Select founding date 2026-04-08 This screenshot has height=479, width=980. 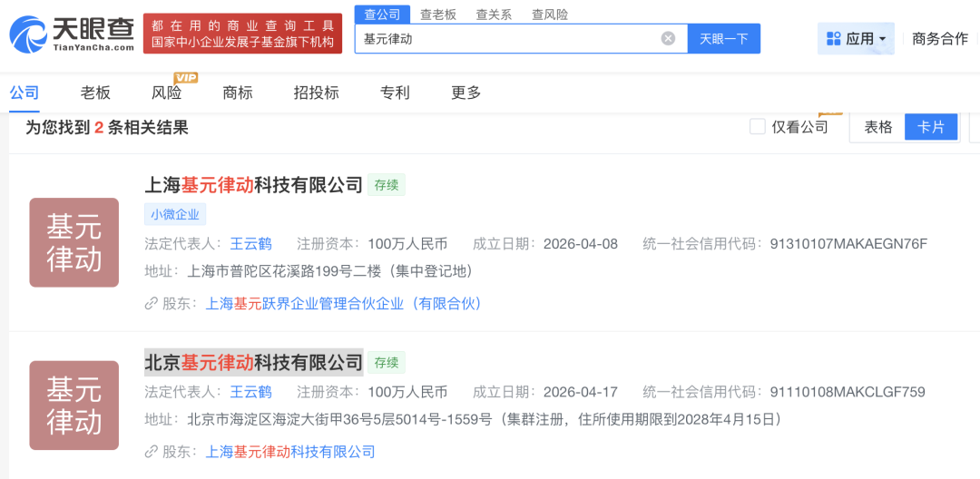pyautogui.click(x=581, y=243)
